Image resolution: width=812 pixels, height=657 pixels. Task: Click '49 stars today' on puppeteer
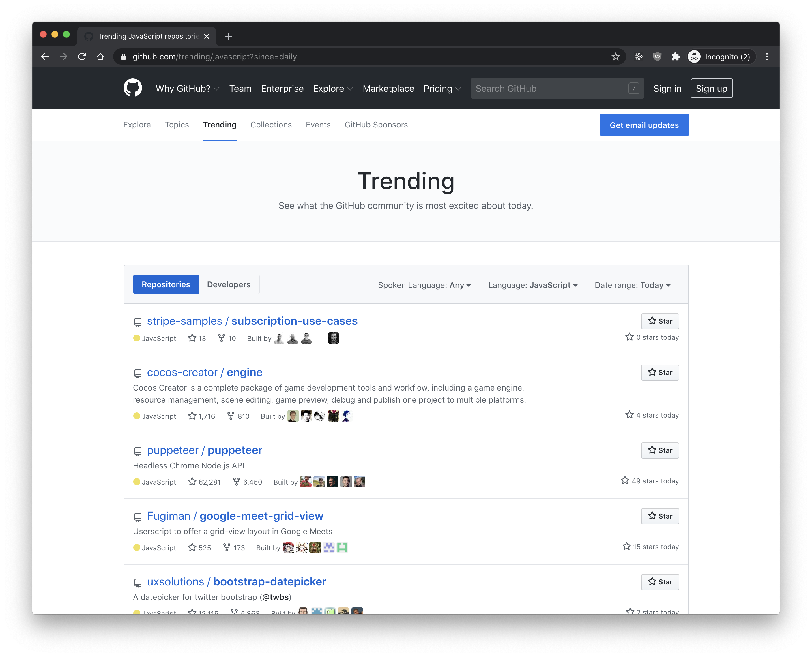650,481
